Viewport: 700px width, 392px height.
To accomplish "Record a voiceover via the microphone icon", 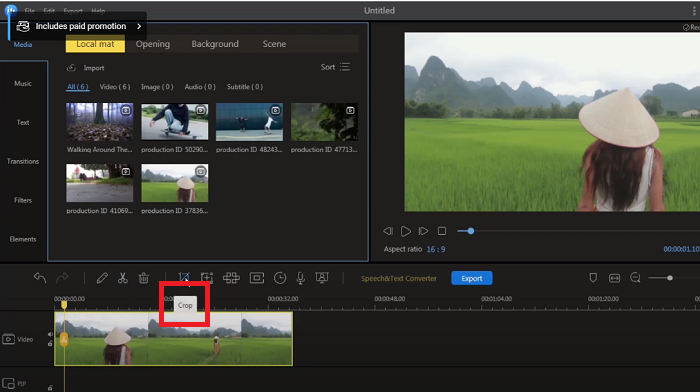I will click(300, 278).
